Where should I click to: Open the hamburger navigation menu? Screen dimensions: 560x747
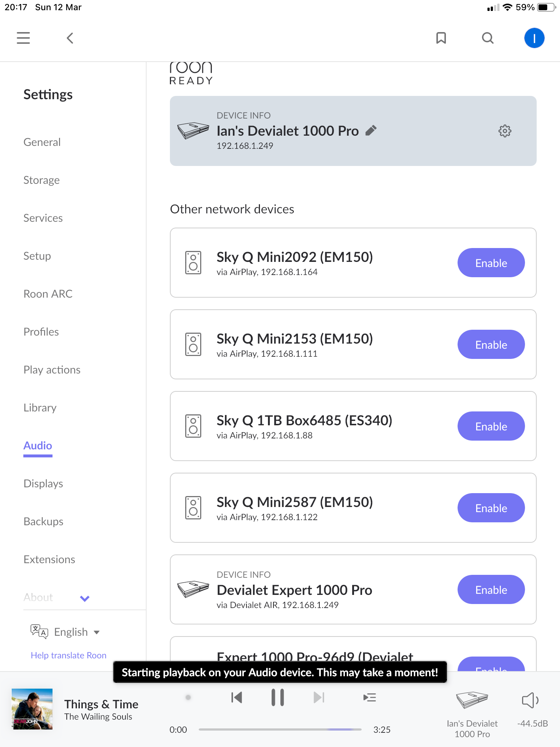click(23, 38)
